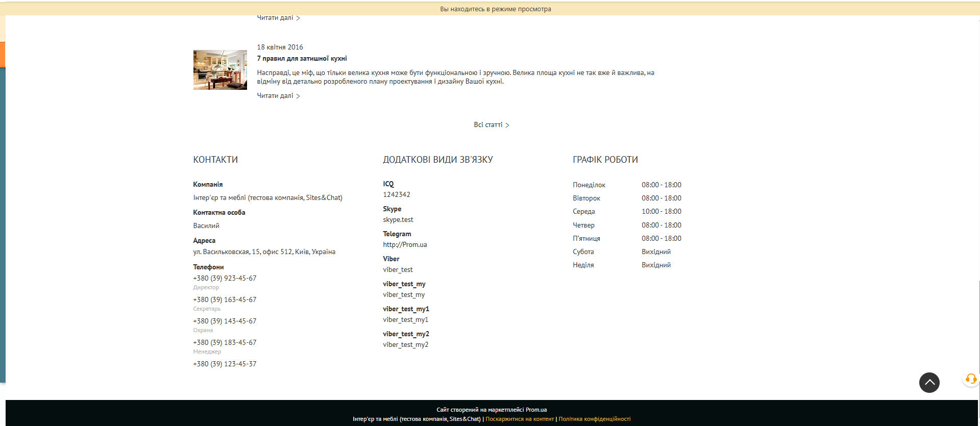Click the Skype contact skype.test
Image resolution: width=980 pixels, height=426 pixels.
tap(398, 220)
